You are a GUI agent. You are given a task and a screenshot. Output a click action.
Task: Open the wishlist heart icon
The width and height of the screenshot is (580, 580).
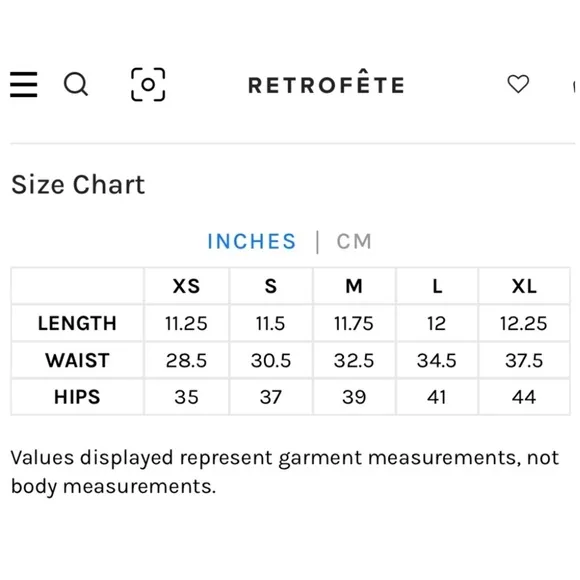point(518,84)
